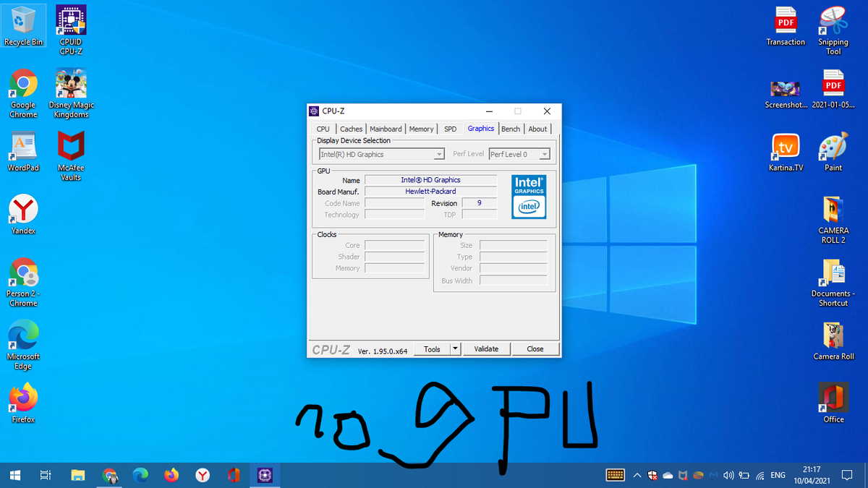The image size is (868, 488).
Task: Open Microsoft Edge from the taskbar
Action: click(141, 475)
